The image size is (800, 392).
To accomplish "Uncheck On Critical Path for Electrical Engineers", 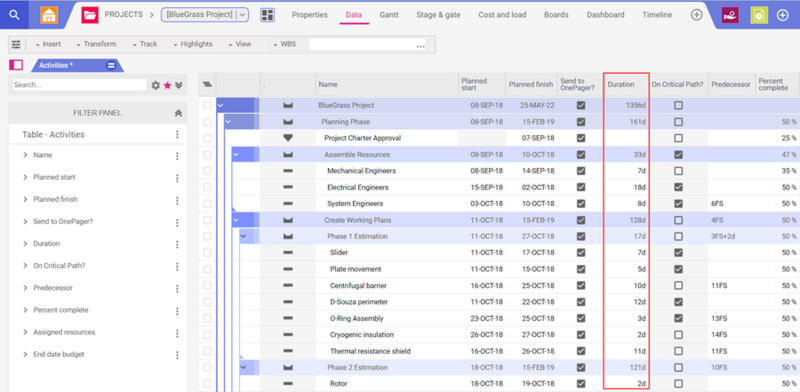I will [678, 187].
